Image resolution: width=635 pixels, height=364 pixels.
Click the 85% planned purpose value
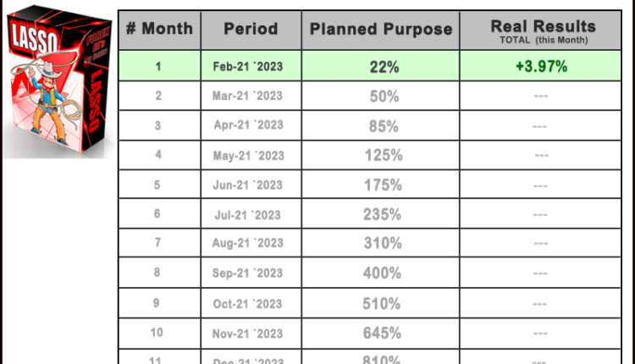click(x=384, y=126)
